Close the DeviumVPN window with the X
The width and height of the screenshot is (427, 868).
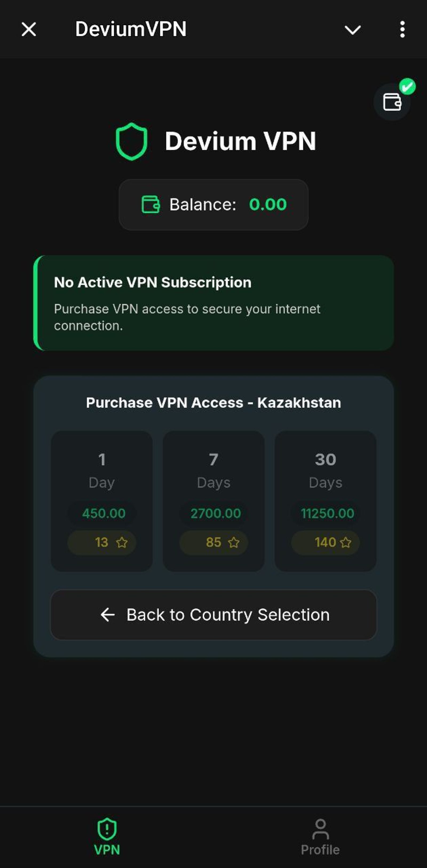[x=29, y=30]
